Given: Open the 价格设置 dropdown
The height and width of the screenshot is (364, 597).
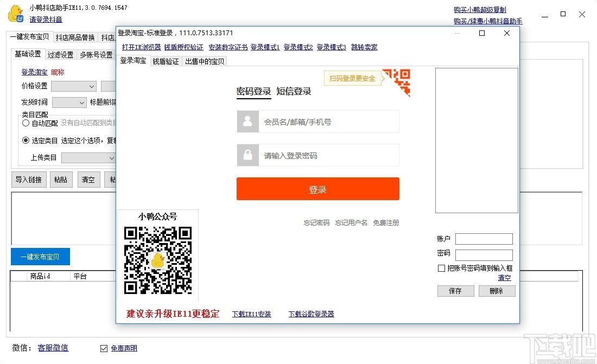Looking at the screenshot, I should point(73,86).
